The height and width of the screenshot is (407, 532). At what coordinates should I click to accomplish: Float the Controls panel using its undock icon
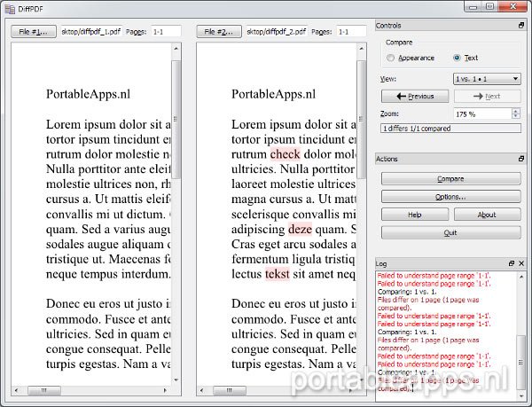(x=520, y=26)
